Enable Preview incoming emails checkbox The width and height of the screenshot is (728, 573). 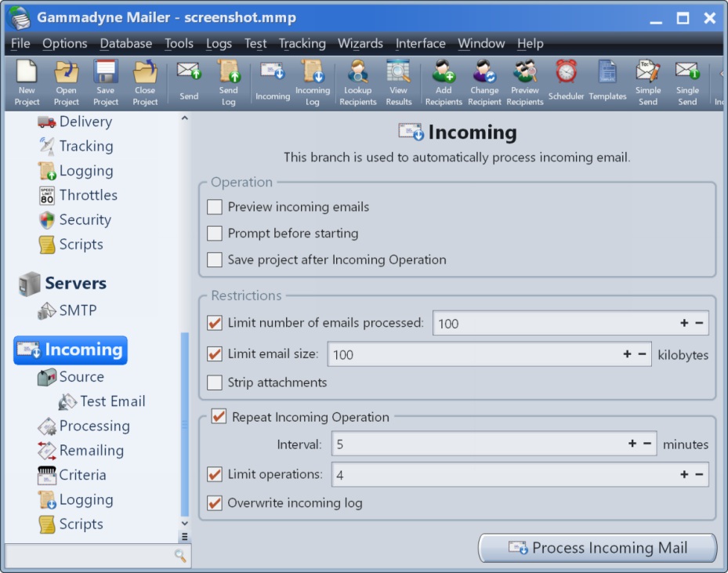coord(215,207)
